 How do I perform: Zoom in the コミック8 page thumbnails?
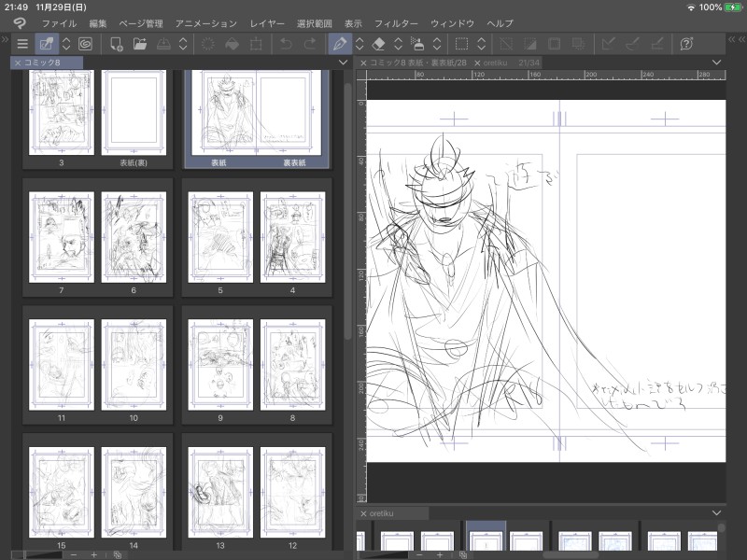pos(94,554)
